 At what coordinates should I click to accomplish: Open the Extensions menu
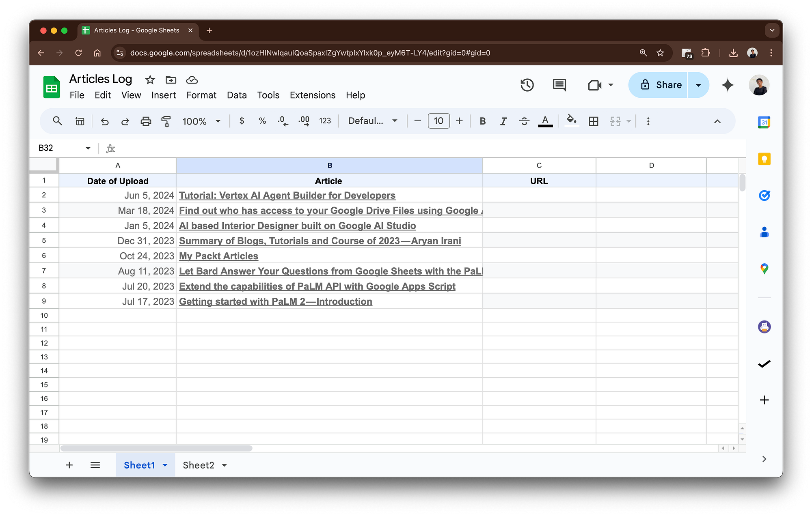point(312,95)
